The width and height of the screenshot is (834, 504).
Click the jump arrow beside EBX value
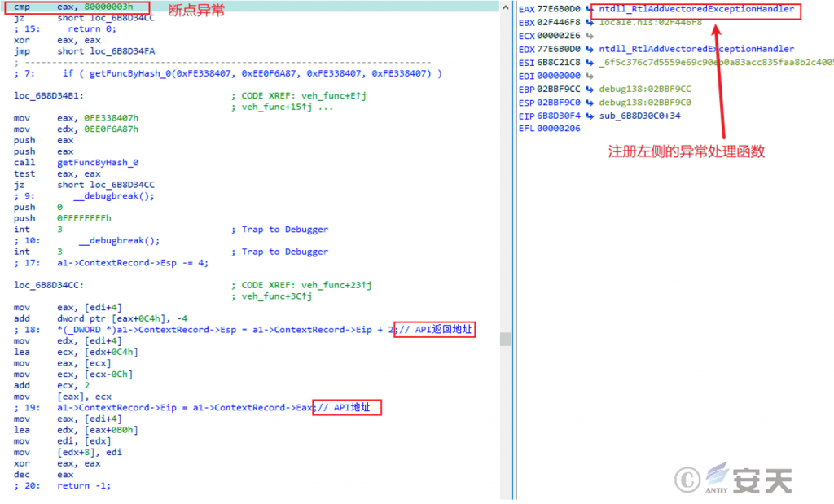click(x=589, y=22)
